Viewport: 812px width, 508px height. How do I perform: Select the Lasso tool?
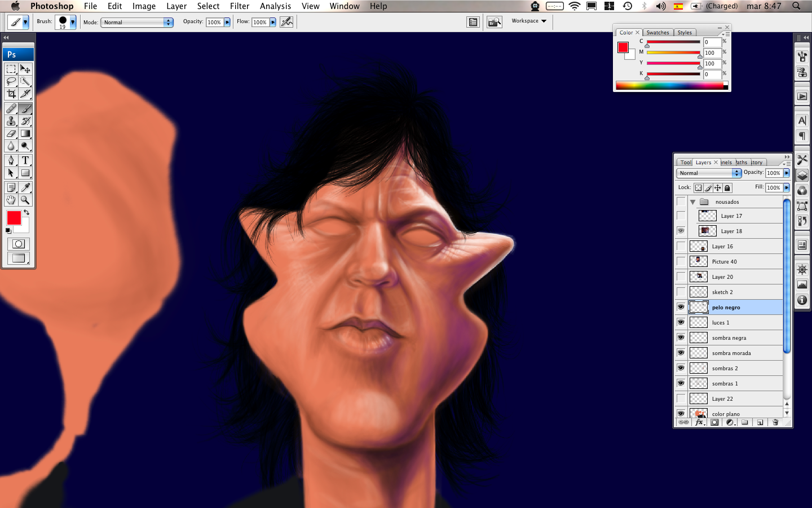pyautogui.click(x=11, y=81)
